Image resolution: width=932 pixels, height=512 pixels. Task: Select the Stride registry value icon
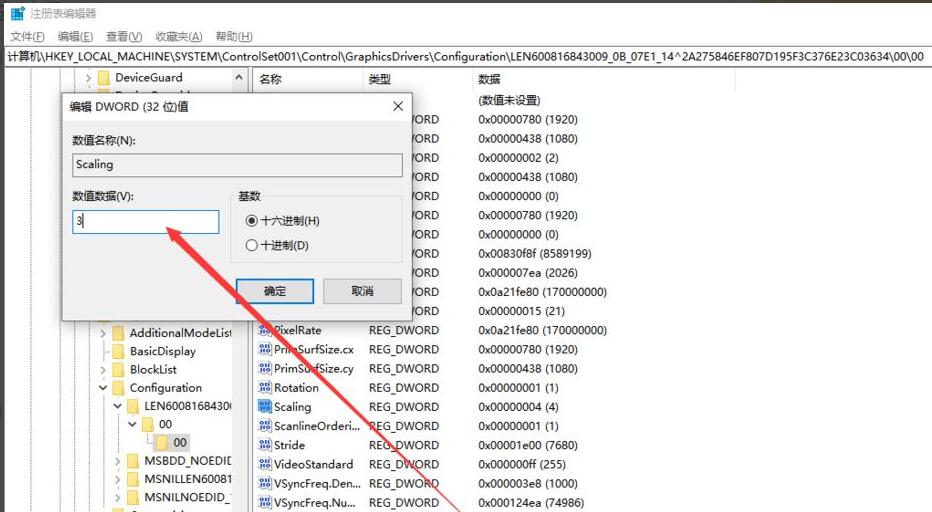coord(265,445)
